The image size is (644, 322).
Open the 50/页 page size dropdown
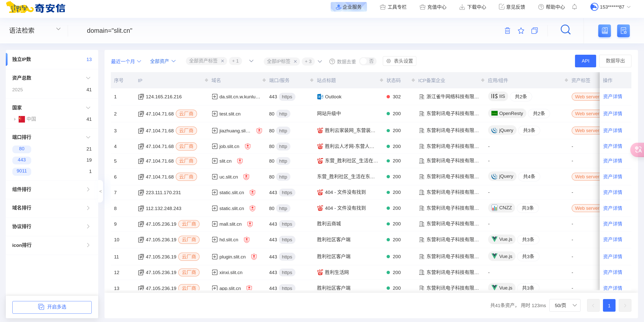[x=565, y=305]
